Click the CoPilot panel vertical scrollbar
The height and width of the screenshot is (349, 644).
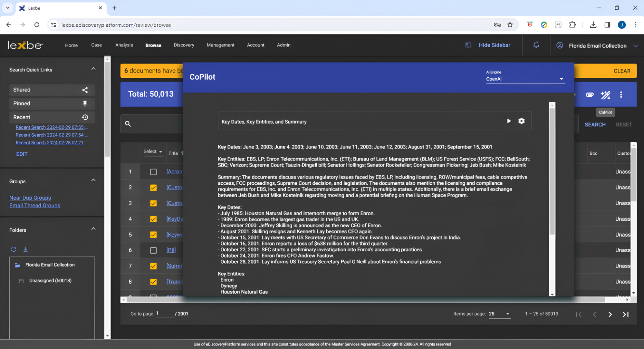[552, 171]
